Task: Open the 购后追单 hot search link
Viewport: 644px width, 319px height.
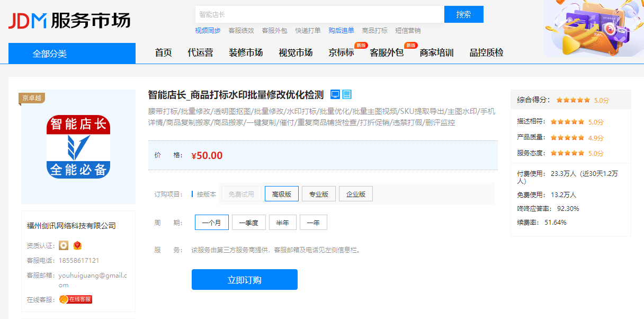Action: click(x=341, y=31)
